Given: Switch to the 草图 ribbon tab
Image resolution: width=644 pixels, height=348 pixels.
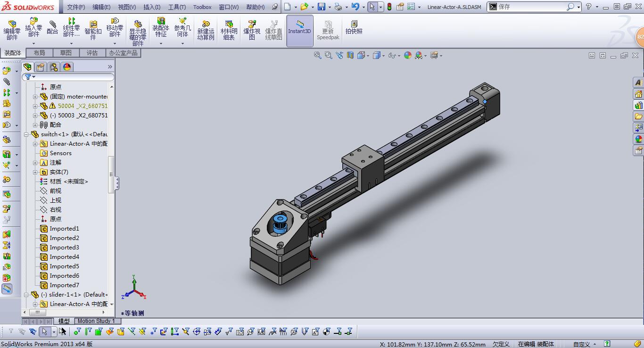Looking at the screenshot, I should 66,53.
